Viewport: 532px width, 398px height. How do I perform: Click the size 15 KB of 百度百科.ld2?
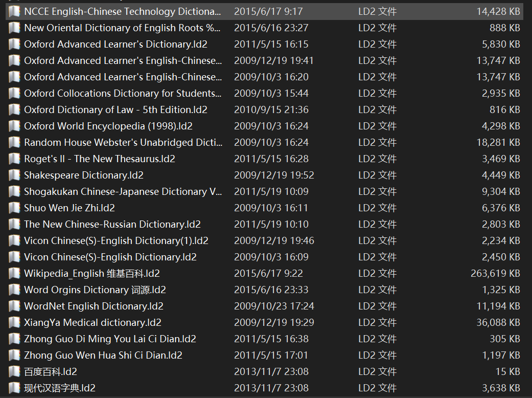507,371
